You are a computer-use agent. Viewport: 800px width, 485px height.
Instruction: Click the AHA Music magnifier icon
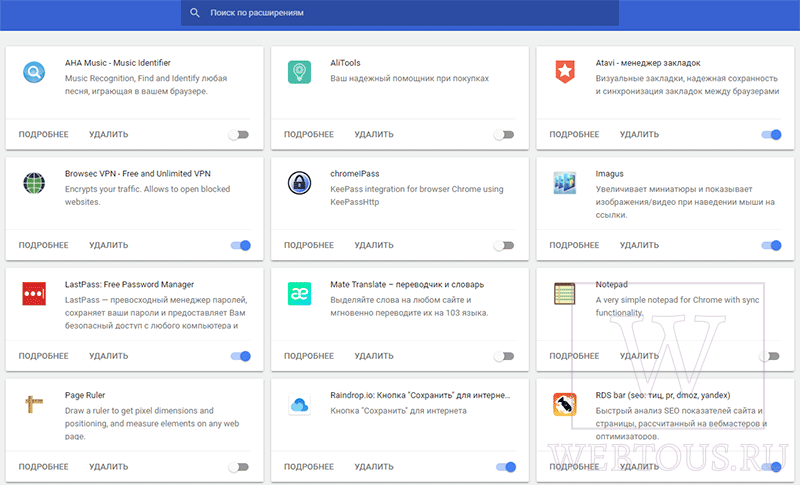(x=34, y=72)
